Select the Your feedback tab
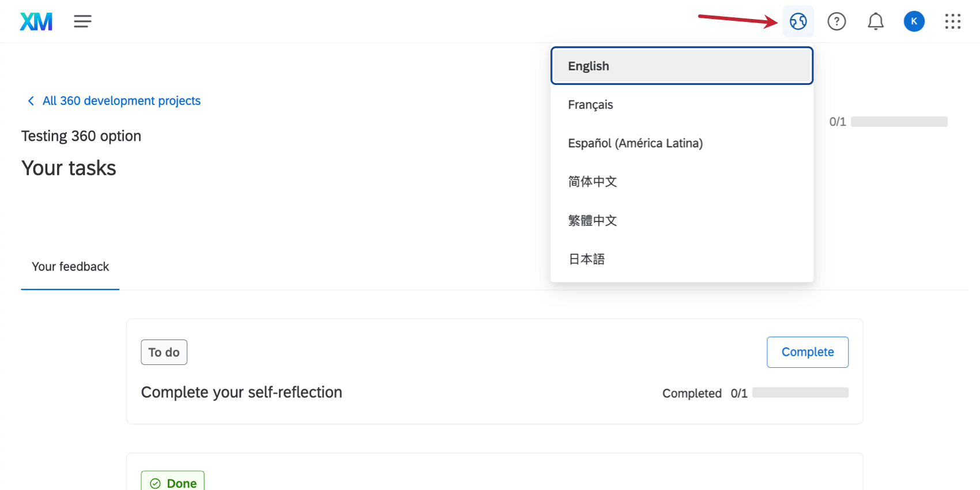Screen dimensions: 980x490 tap(70, 267)
